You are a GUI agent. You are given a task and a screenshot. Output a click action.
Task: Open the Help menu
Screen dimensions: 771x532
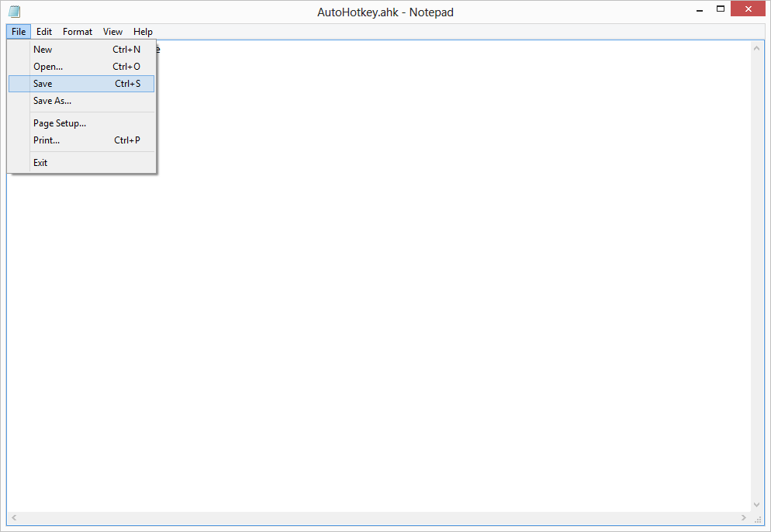[143, 32]
